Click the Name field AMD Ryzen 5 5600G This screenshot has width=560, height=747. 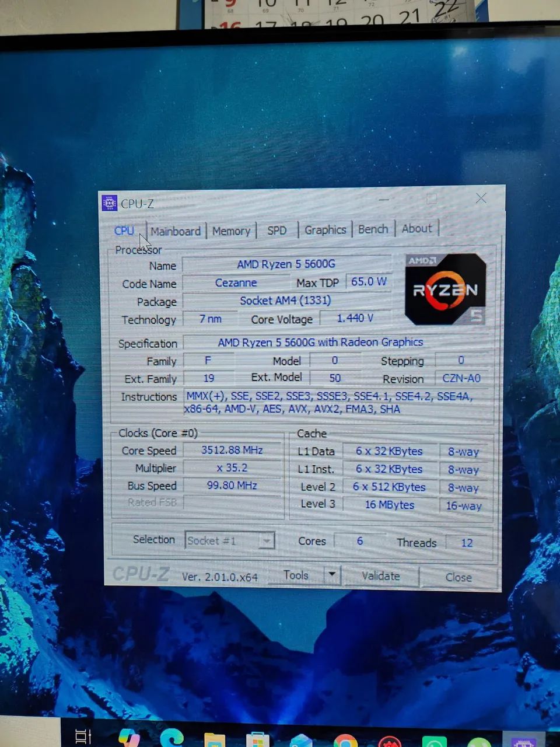286,264
